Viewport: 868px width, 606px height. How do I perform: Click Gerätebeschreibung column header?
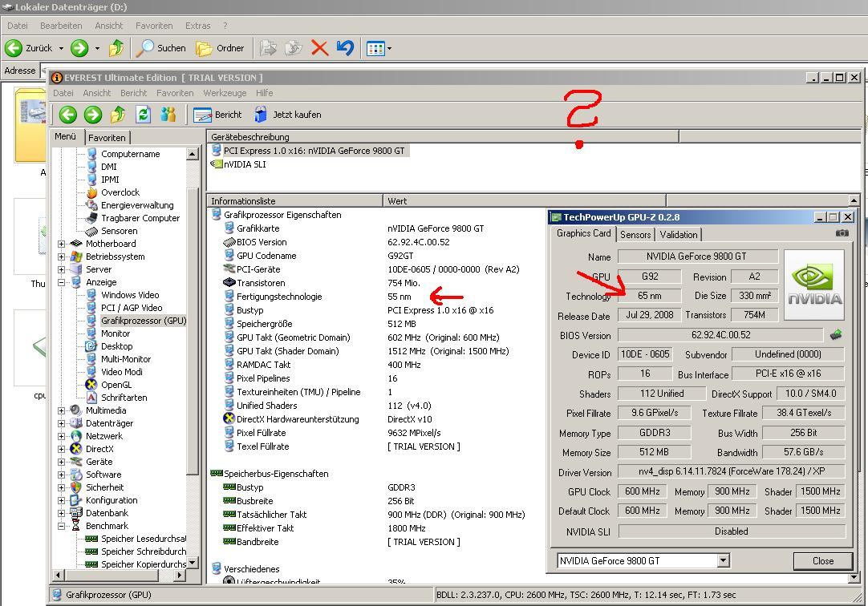(x=443, y=136)
